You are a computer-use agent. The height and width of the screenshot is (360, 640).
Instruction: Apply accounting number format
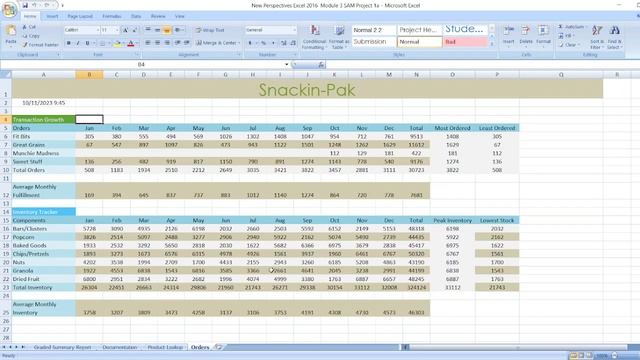coord(250,43)
